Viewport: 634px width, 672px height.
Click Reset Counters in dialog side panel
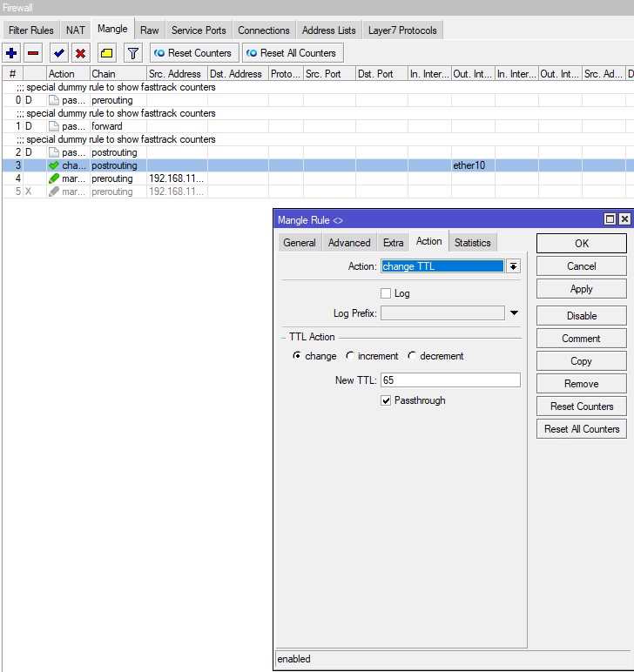pyautogui.click(x=581, y=407)
